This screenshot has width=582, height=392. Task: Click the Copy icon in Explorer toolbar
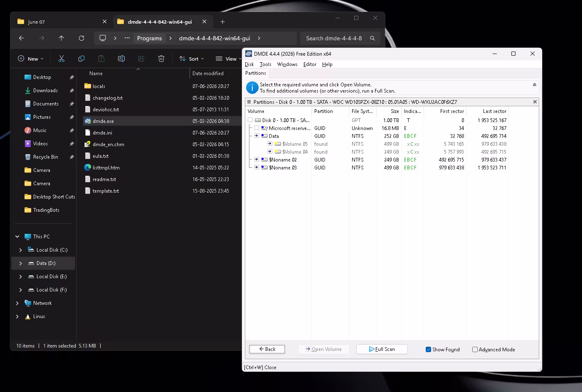coord(81,59)
